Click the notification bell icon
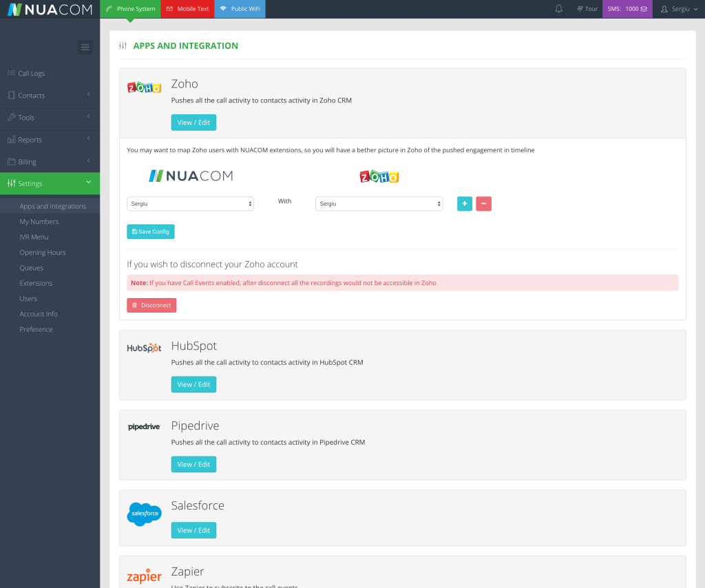 pyautogui.click(x=559, y=9)
